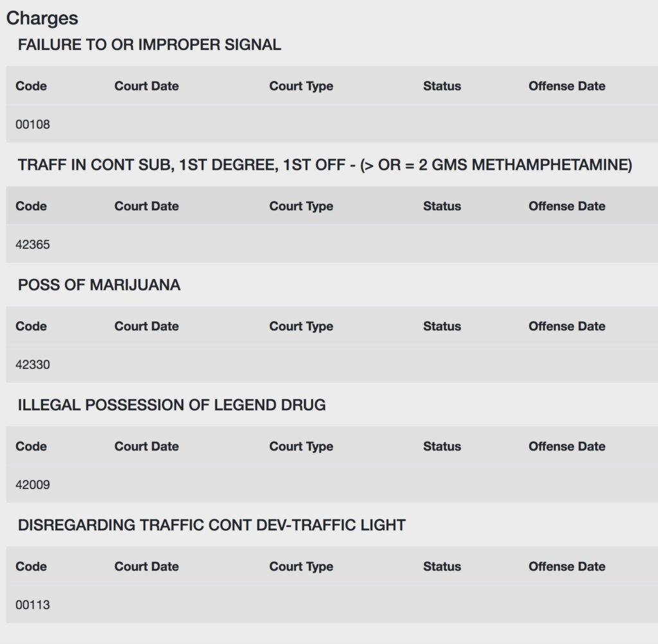658x644 pixels.
Task: Click the Charges section heading
Action: coord(42,19)
